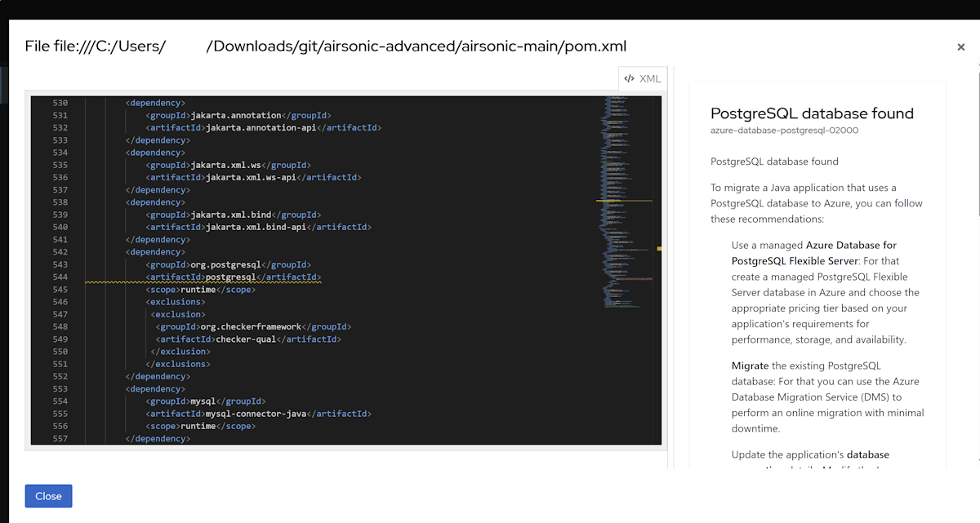Click jakarta.annotation-api artifactId line
The image size is (980, 523).
[264, 128]
